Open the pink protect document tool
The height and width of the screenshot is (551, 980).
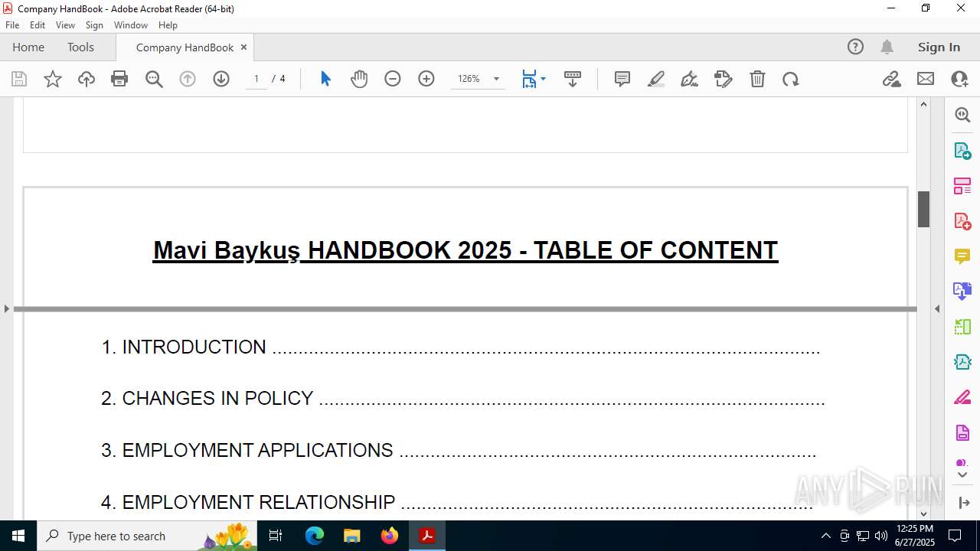[962, 432]
